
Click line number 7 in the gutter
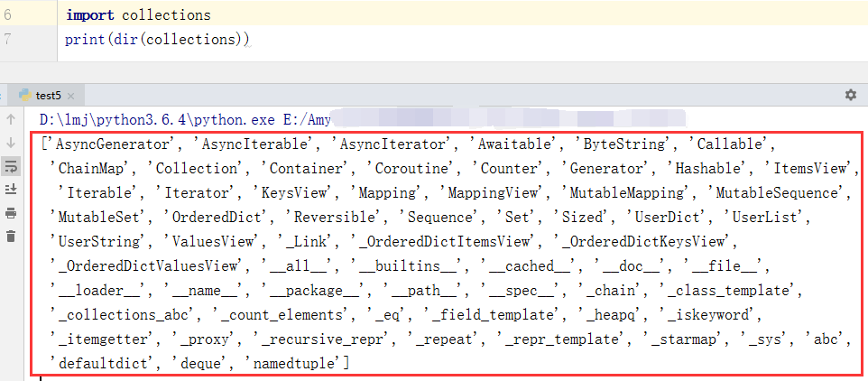pos(7,40)
